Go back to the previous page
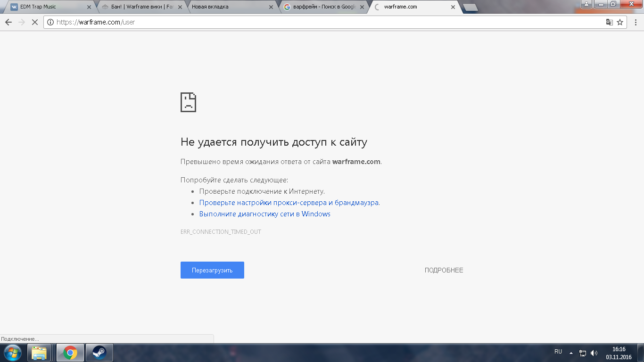Viewport: 644px width, 362px height. point(8,22)
